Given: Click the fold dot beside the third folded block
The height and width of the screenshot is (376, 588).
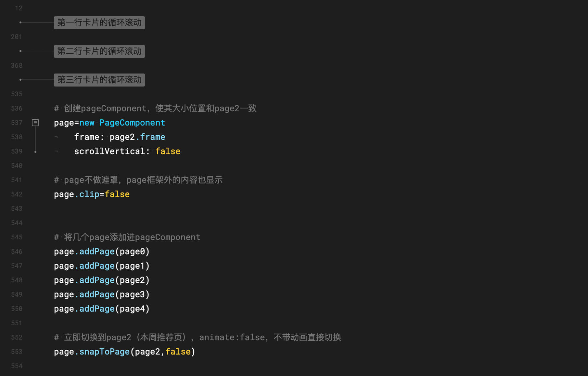Looking at the screenshot, I should tap(20, 80).
